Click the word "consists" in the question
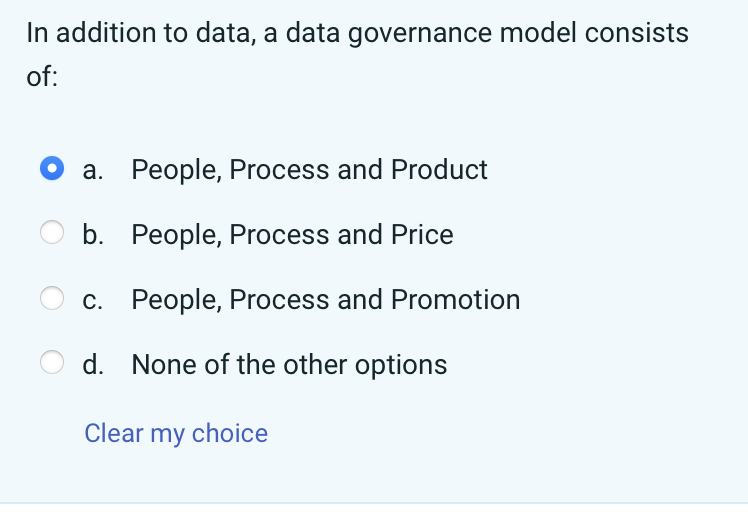This screenshot has height=514, width=748. (636, 33)
